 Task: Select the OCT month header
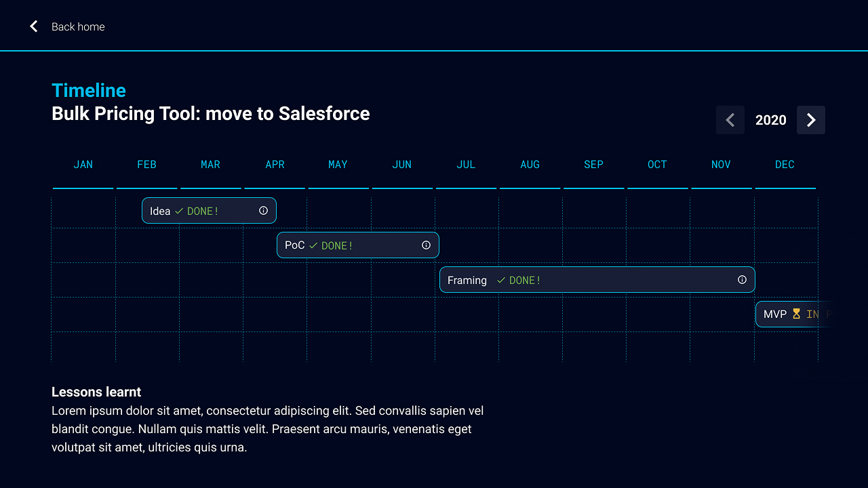(x=657, y=165)
